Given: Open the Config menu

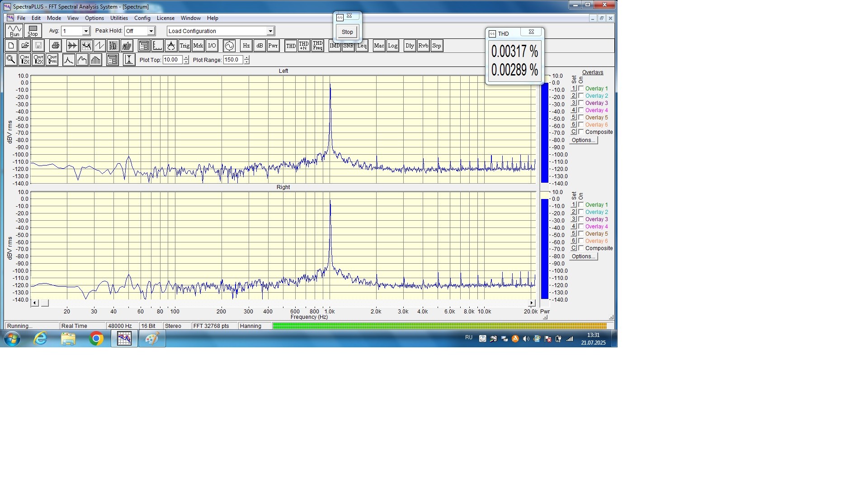Looking at the screenshot, I should [142, 18].
